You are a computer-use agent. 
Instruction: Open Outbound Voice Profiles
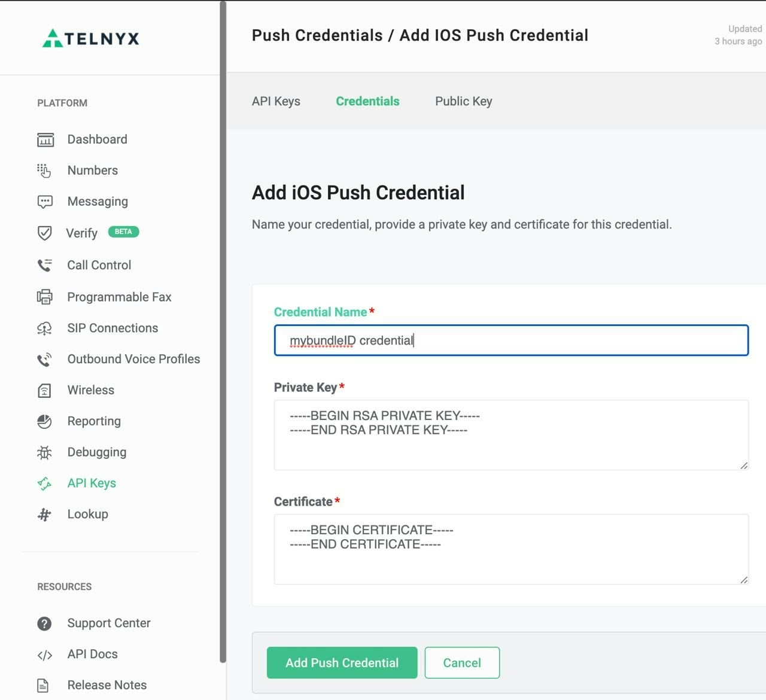pos(133,359)
